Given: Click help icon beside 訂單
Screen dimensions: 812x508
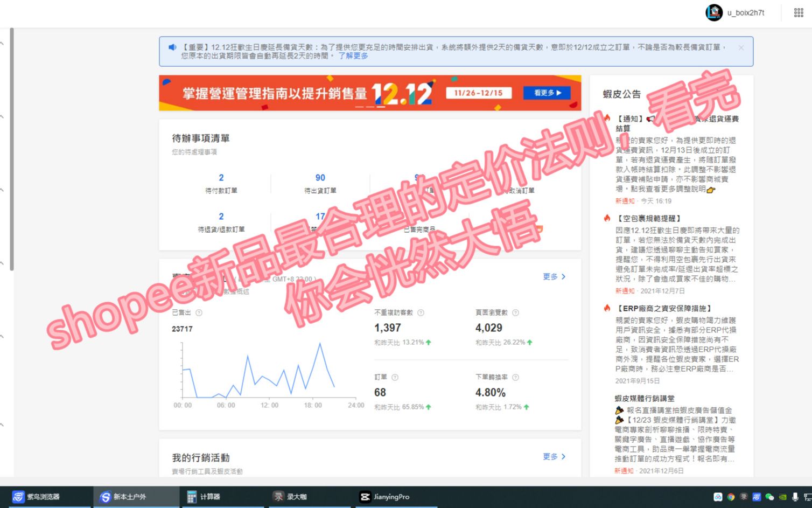Looking at the screenshot, I should [x=395, y=377].
